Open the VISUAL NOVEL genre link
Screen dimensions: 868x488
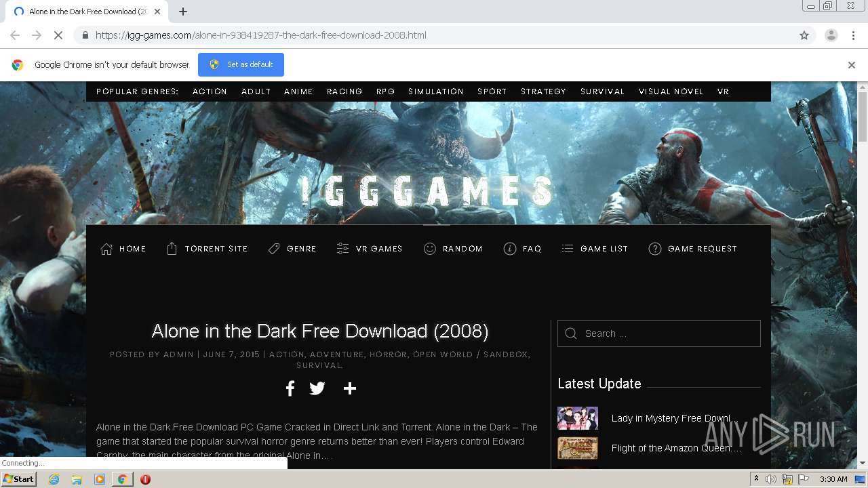point(671,91)
